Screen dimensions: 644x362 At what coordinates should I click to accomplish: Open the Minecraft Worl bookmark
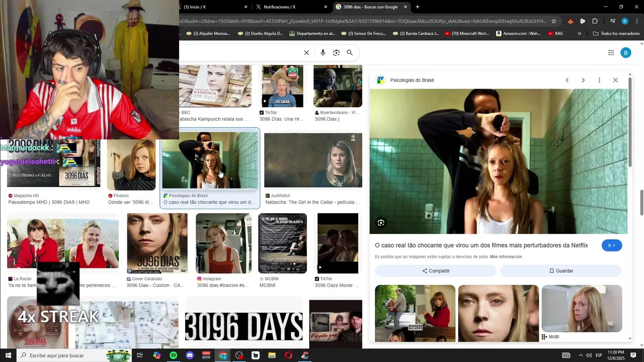click(x=466, y=34)
